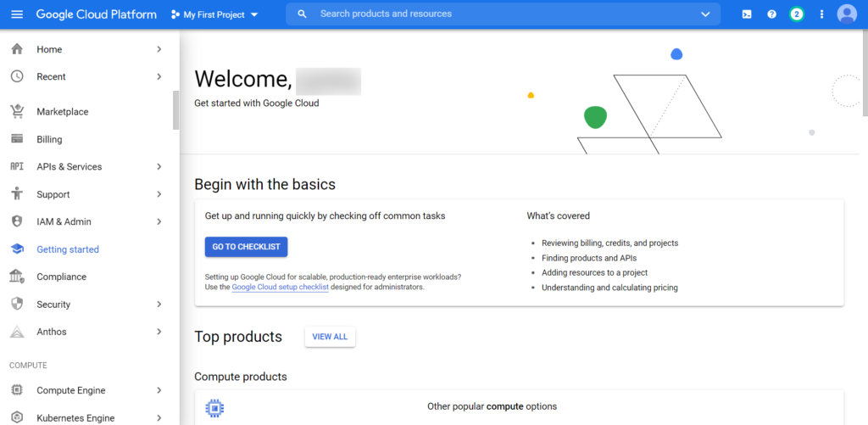This screenshot has width=868, height=425.
Task: Expand the Home submenu chevron
Action: (159, 49)
